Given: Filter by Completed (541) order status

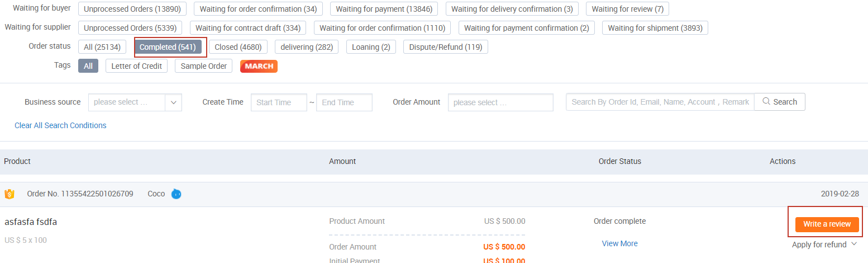Looking at the screenshot, I should point(168,47).
